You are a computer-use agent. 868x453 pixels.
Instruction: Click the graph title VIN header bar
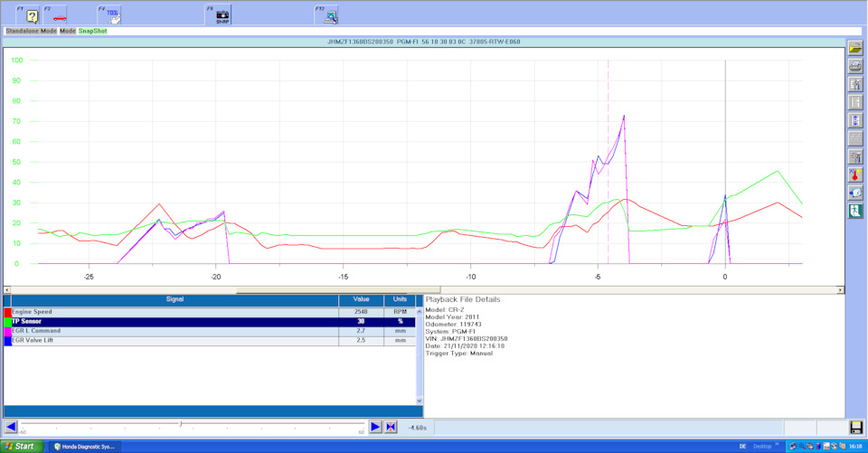424,42
